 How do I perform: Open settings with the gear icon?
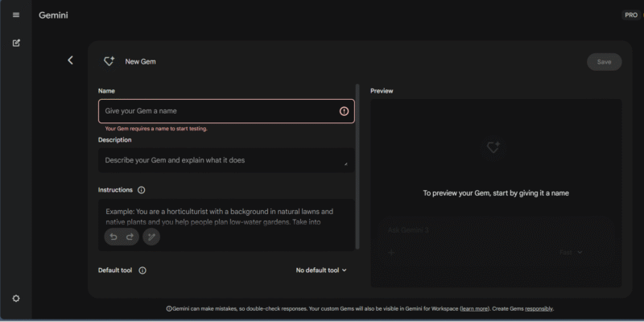coord(16,299)
